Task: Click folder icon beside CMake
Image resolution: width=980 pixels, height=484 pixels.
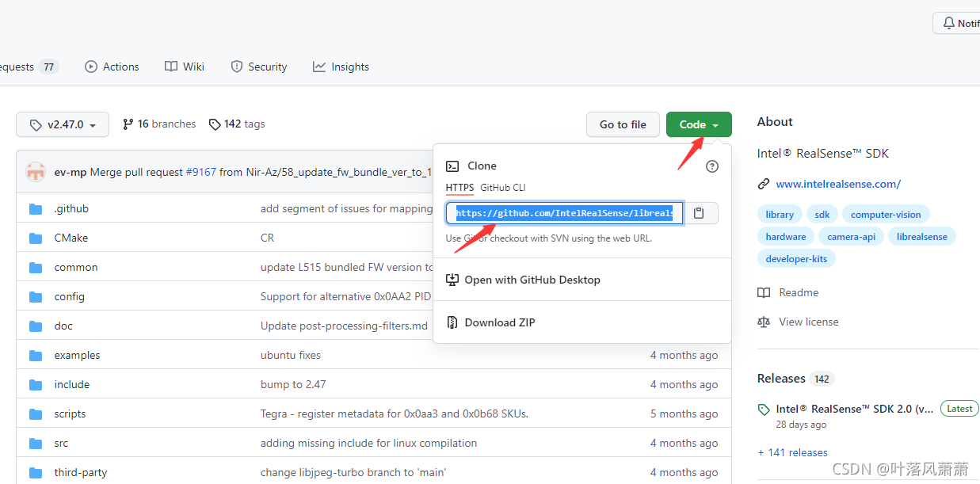Action: (x=36, y=238)
